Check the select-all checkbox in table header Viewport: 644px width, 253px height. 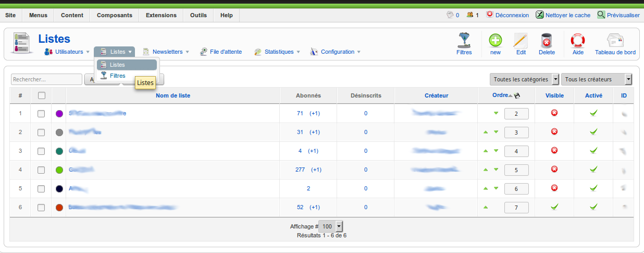pos(42,95)
